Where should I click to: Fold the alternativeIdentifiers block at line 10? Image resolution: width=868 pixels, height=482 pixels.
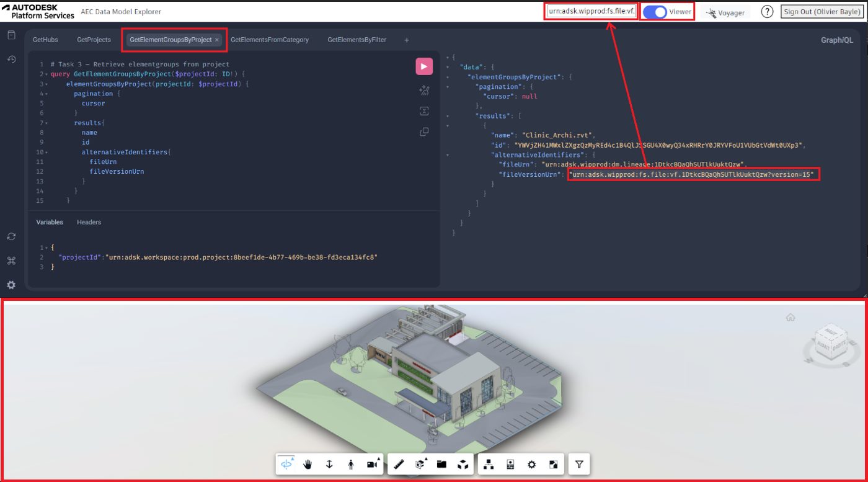47,152
